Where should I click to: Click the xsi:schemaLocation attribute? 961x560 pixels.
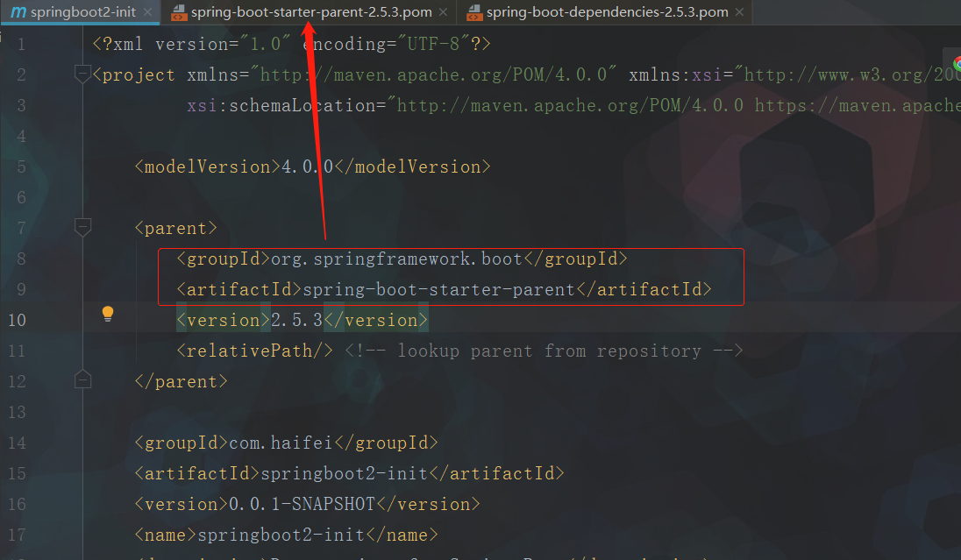pos(281,105)
